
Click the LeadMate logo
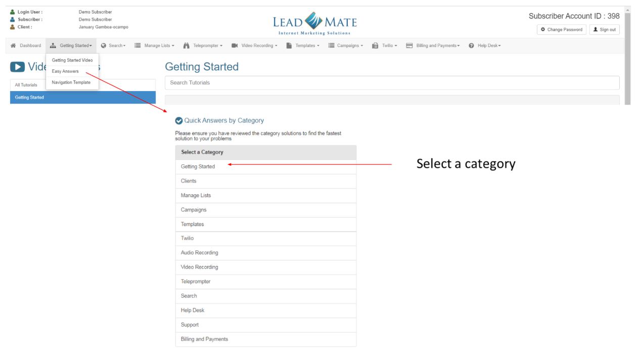tap(314, 23)
